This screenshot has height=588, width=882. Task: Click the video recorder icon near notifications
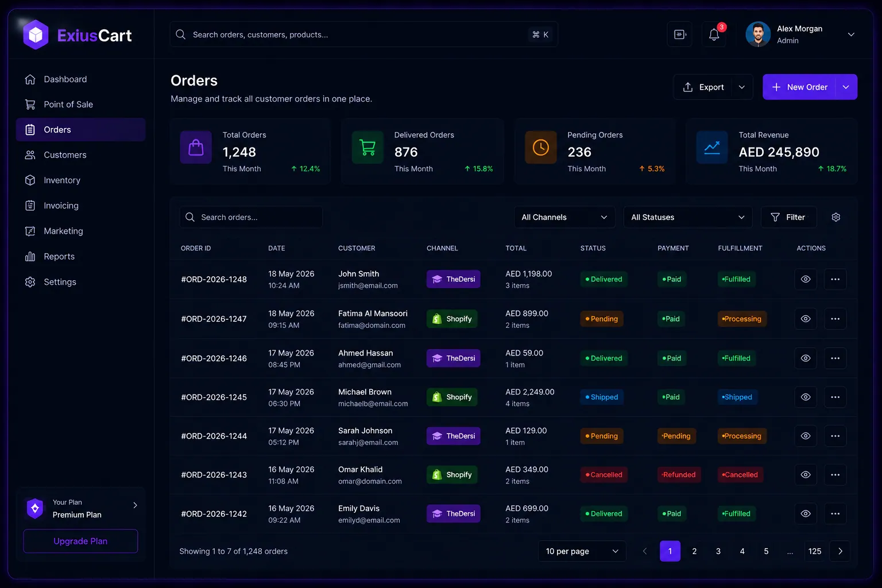coord(680,34)
